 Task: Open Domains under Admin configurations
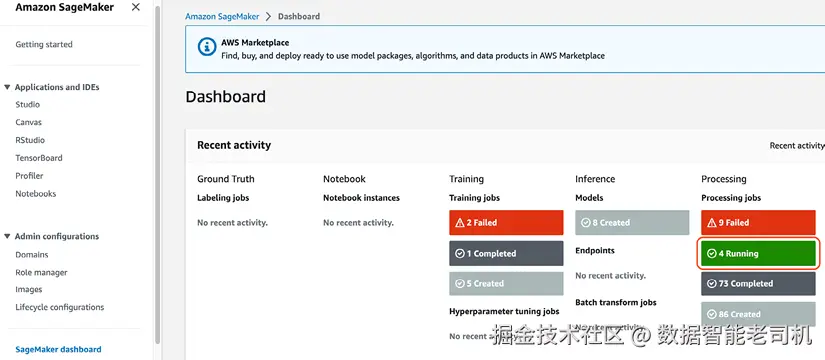click(32, 255)
